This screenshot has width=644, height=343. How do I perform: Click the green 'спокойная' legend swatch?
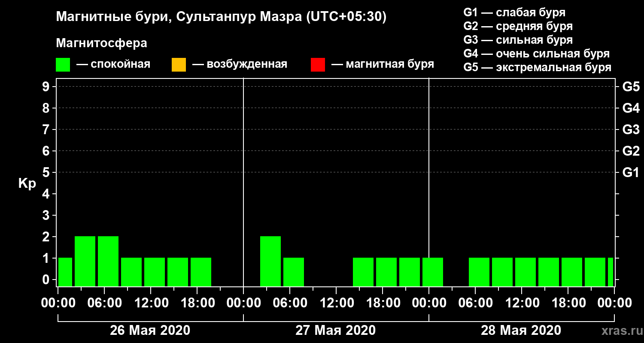[x=63, y=65]
